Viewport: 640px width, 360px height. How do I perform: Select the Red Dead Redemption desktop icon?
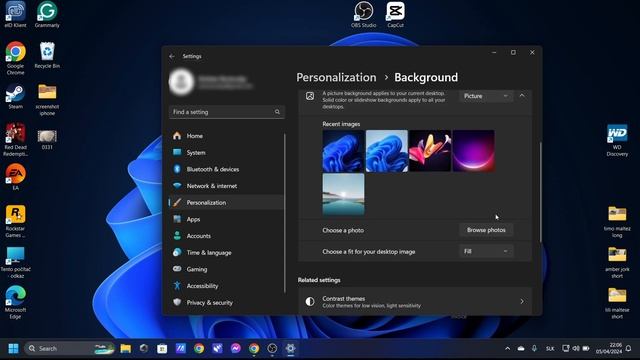tap(16, 140)
